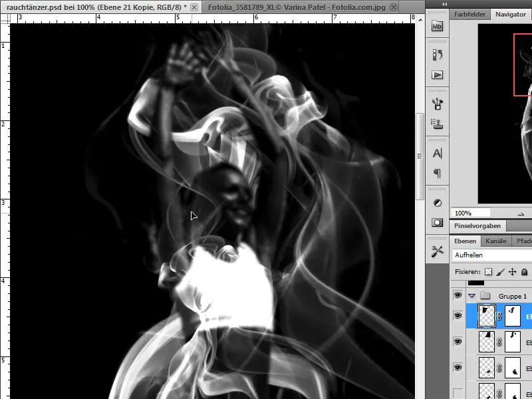
Task: Open the Character panel icon
Action: (x=437, y=154)
